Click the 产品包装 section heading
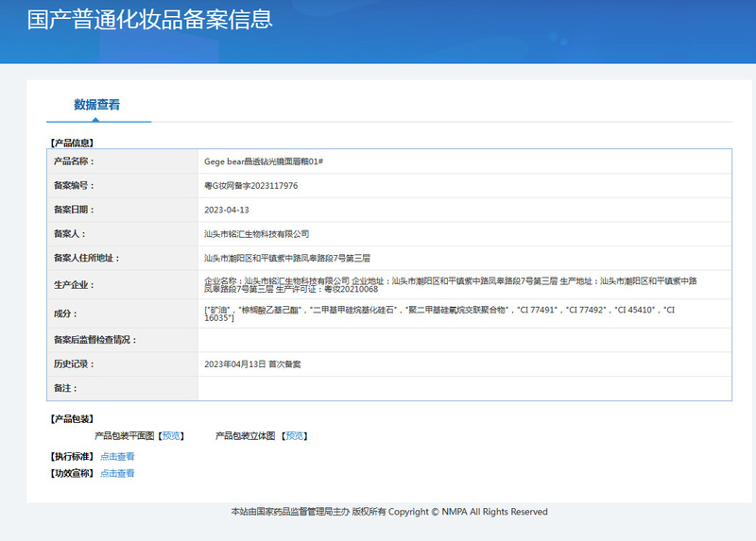The image size is (756, 541). click(71, 418)
